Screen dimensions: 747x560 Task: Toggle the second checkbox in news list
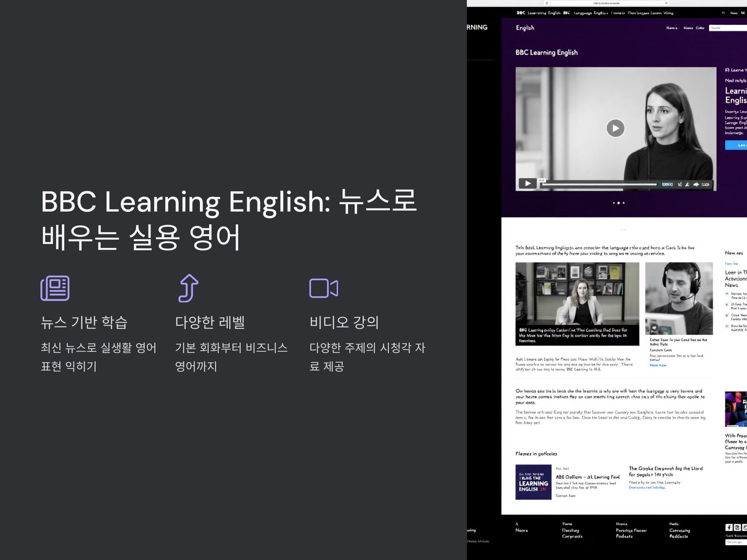(x=727, y=305)
